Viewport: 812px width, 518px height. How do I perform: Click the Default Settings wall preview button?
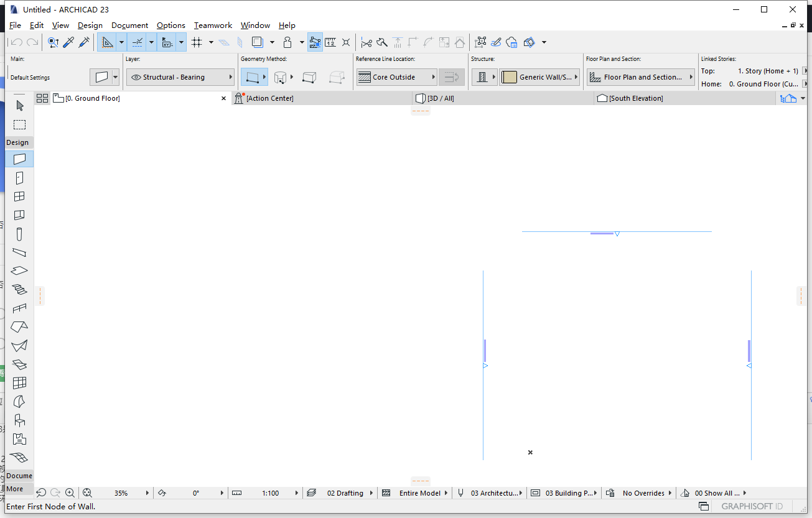click(103, 76)
